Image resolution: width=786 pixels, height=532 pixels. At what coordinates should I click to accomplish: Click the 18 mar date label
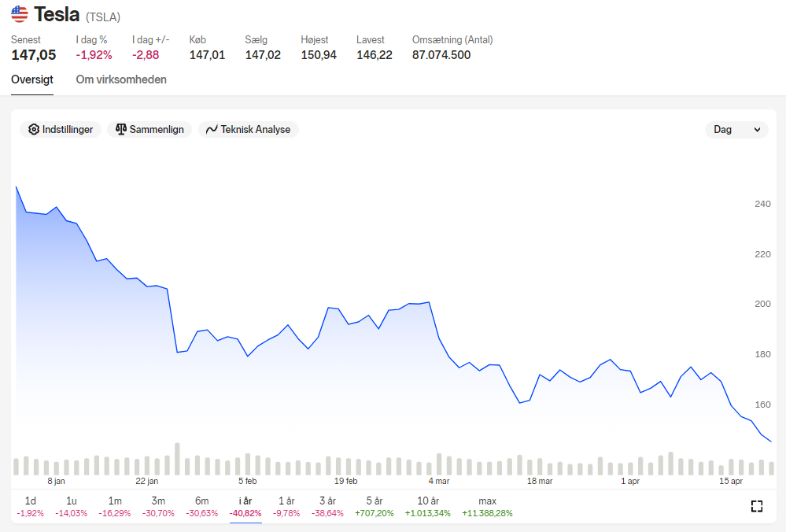click(540, 481)
